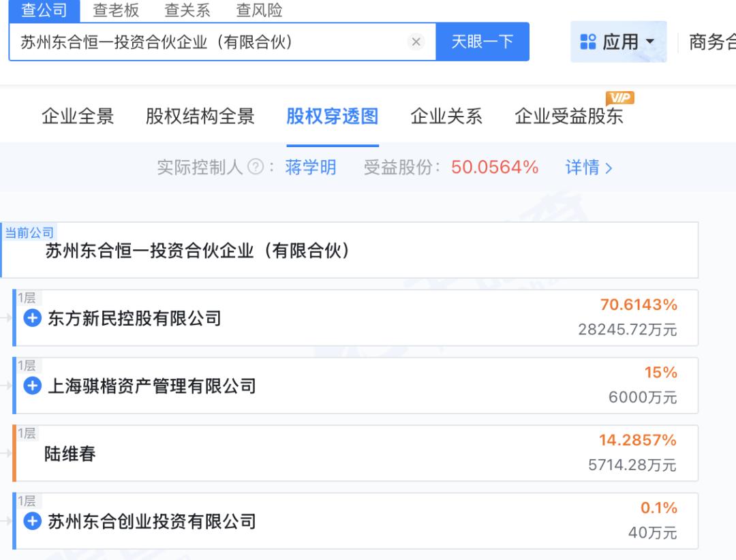736x560 pixels.
Task: Click the help icon beside 实际控制人
Action: [x=256, y=167]
